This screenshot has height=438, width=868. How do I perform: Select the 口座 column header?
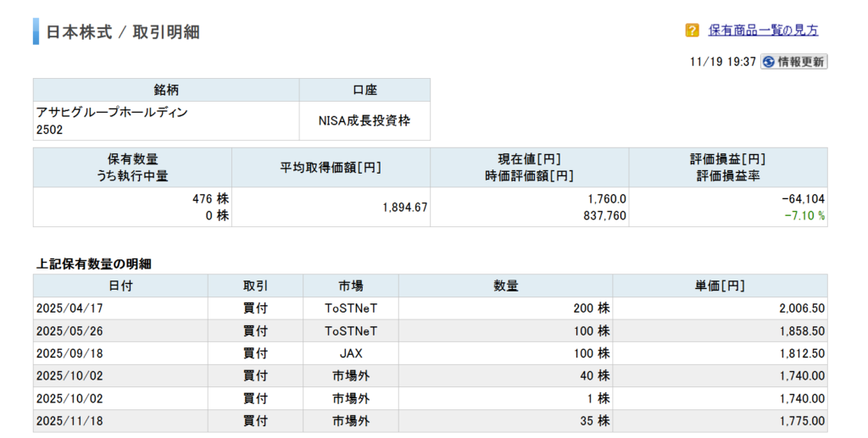click(364, 90)
